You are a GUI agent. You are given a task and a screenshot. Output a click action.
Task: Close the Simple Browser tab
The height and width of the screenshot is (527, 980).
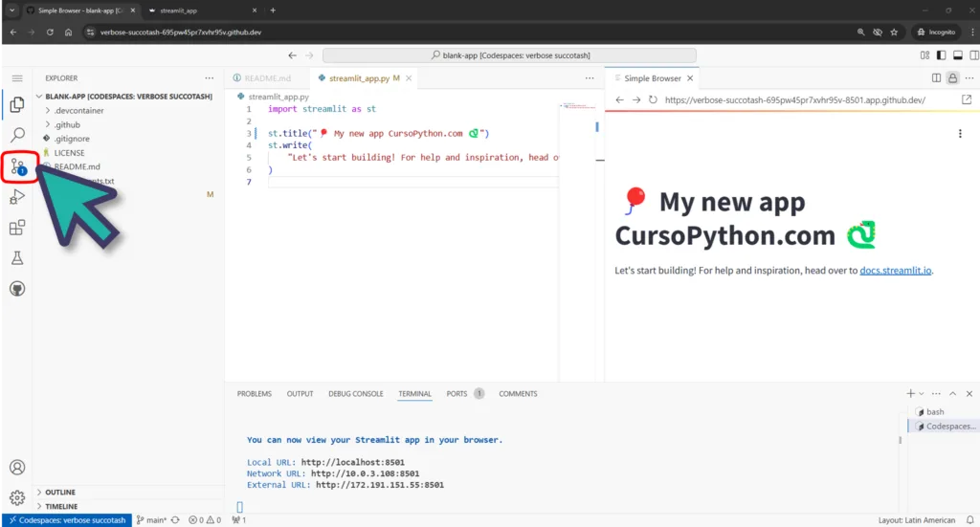coord(690,78)
